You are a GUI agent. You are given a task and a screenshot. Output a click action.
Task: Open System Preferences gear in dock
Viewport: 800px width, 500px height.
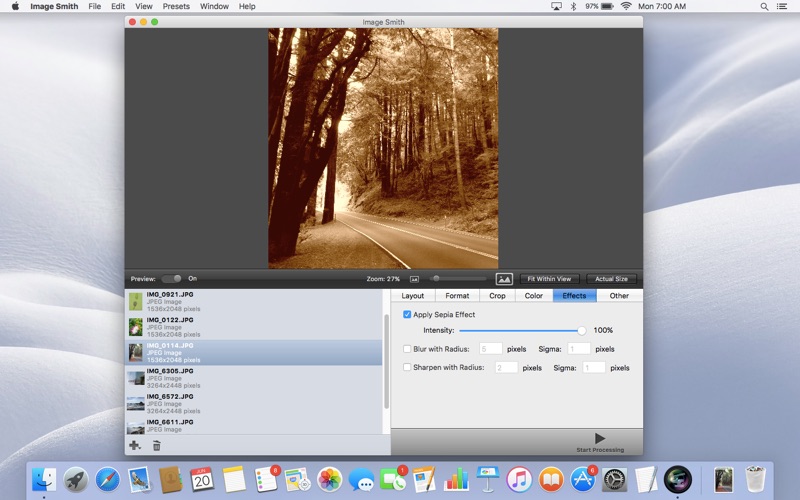614,480
